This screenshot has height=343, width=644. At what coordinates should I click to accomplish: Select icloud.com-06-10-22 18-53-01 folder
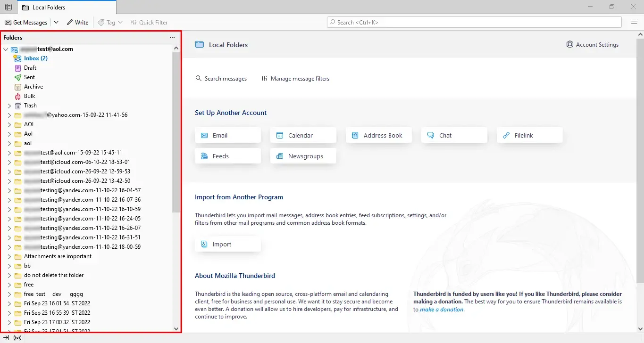click(77, 162)
